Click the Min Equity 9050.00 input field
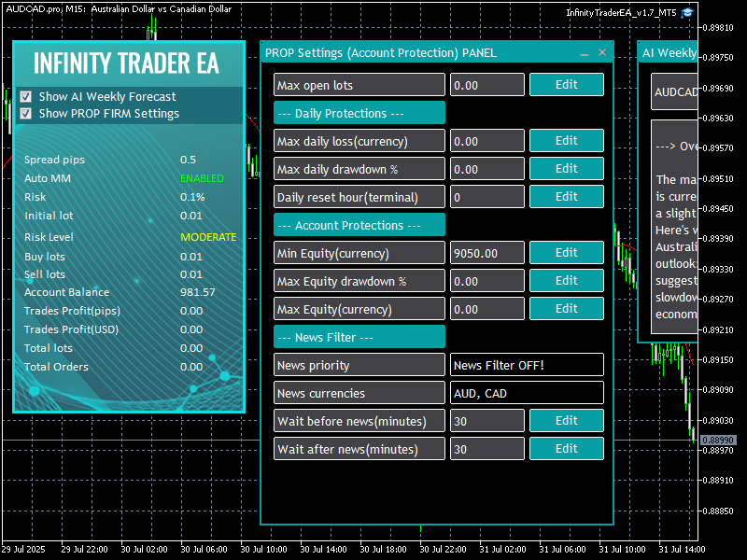The width and height of the screenshot is (747, 560). (486, 253)
